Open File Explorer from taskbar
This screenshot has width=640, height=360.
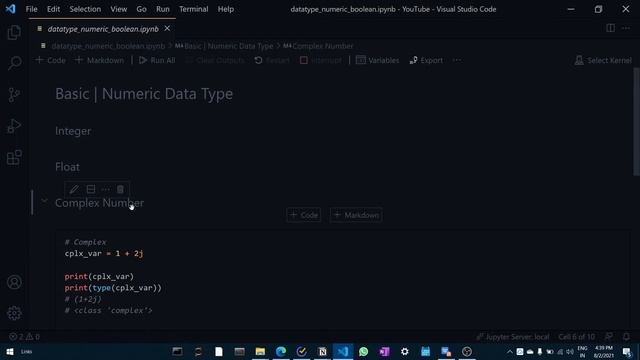click(260, 351)
